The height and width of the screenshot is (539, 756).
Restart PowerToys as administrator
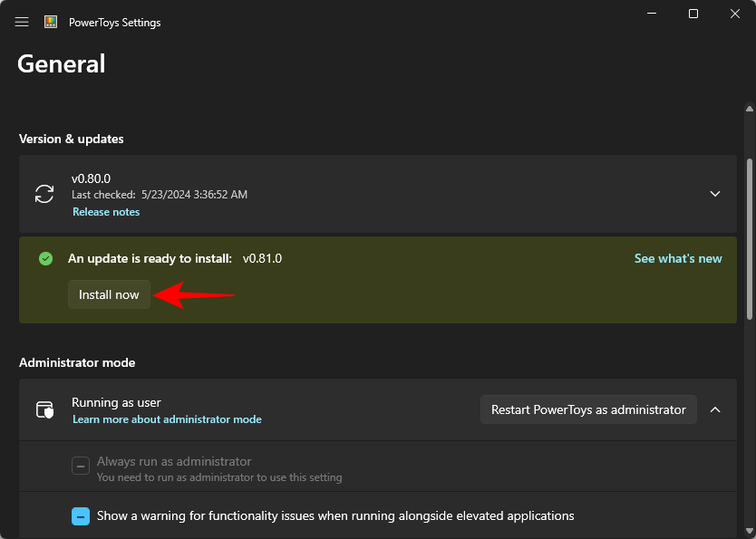click(x=588, y=409)
